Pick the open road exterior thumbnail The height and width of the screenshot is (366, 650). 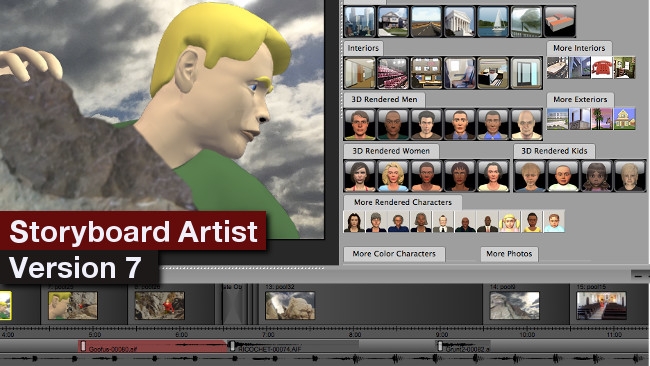pyautogui.click(x=426, y=22)
